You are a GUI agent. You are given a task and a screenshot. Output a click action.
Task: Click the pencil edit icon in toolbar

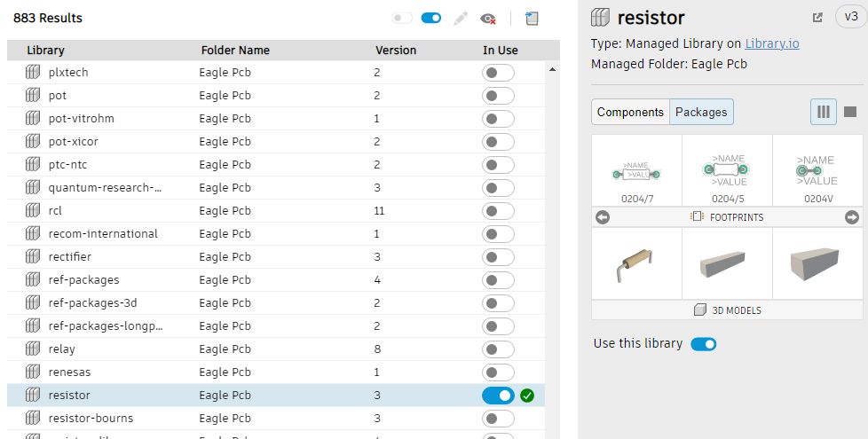(460, 19)
